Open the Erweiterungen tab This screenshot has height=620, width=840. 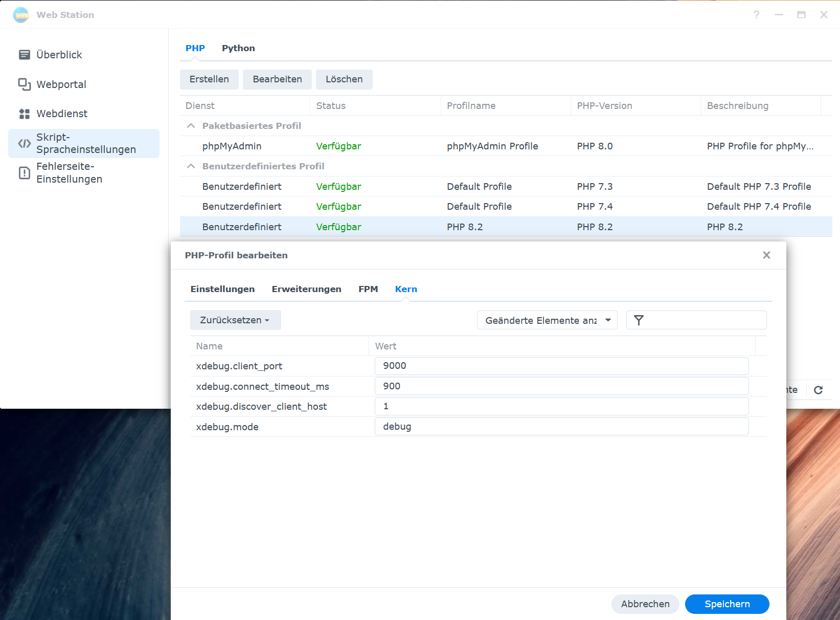[x=306, y=289]
